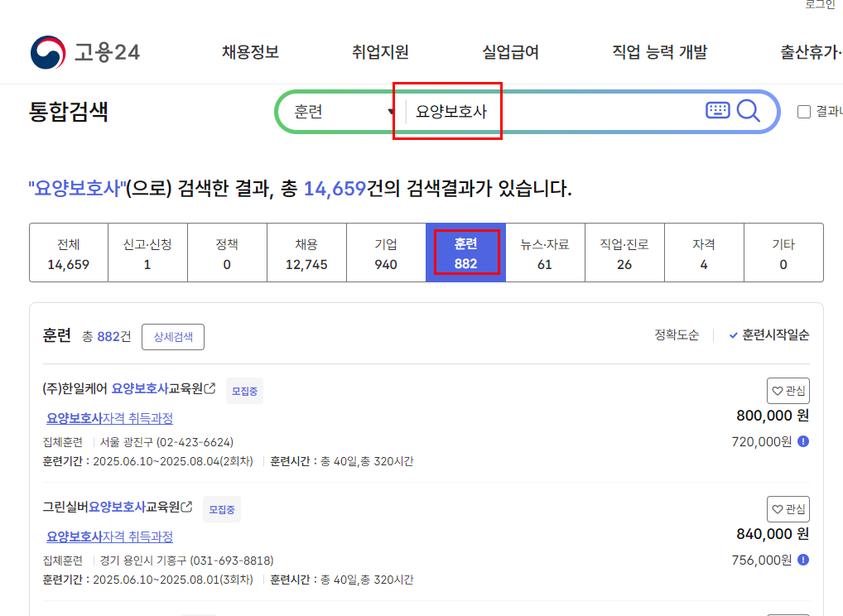Click external link icon next to 한일케어 요양보호사교육원

pyautogui.click(x=210, y=388)
